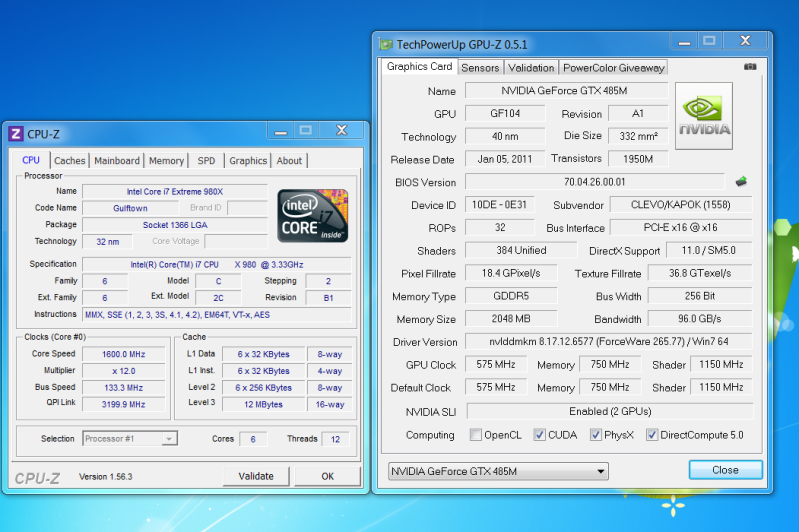Select the CPU tab in CPU-Z
Screen dimensions: 799x532
[31, 159]
